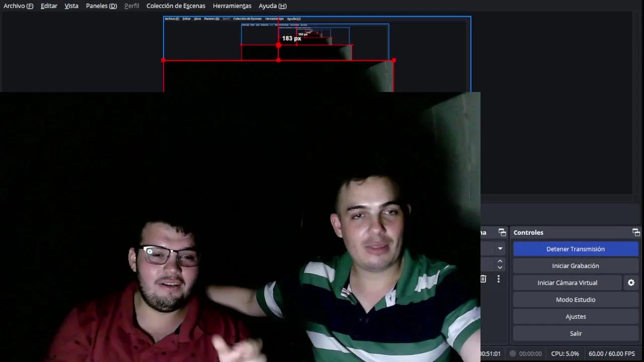
Task: Click Detener Transmisión to stop streaming
Action: pos(576,249)
